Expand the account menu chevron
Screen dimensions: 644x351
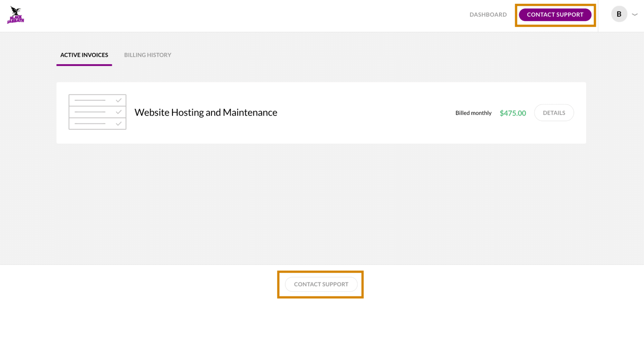(635, 15)
